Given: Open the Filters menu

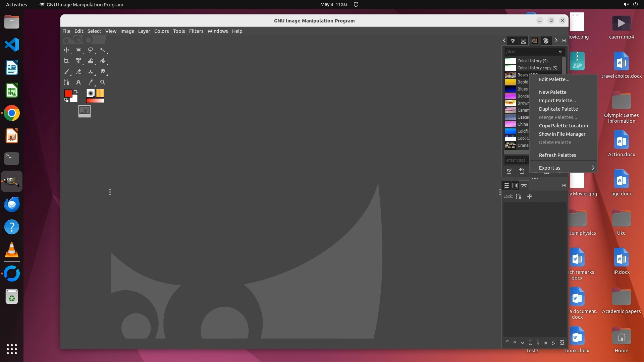Looking at the screenshot, I should tap(196, 31).
